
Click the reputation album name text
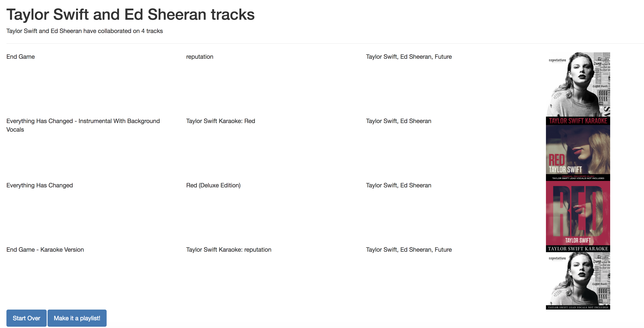point(200,57)
